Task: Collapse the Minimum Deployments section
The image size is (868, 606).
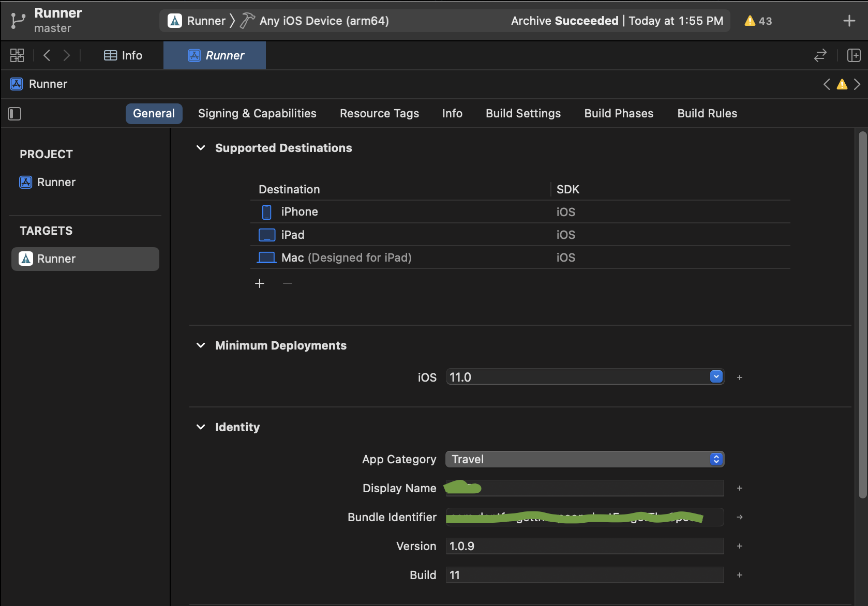Action: pos(201,345)
